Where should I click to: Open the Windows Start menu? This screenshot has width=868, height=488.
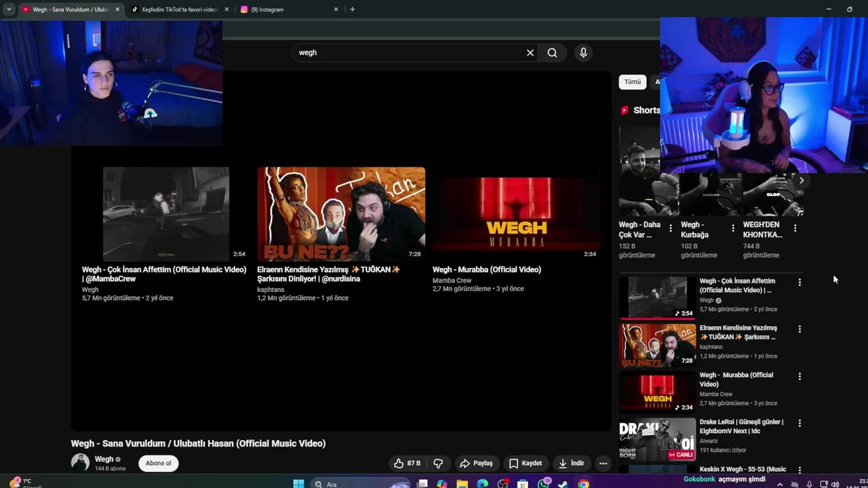coord(298,484)
